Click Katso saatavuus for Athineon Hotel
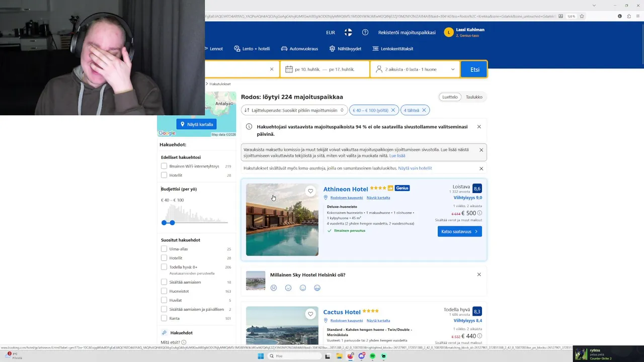Screen dimensions: 644x362 click(x=460, y=231)
